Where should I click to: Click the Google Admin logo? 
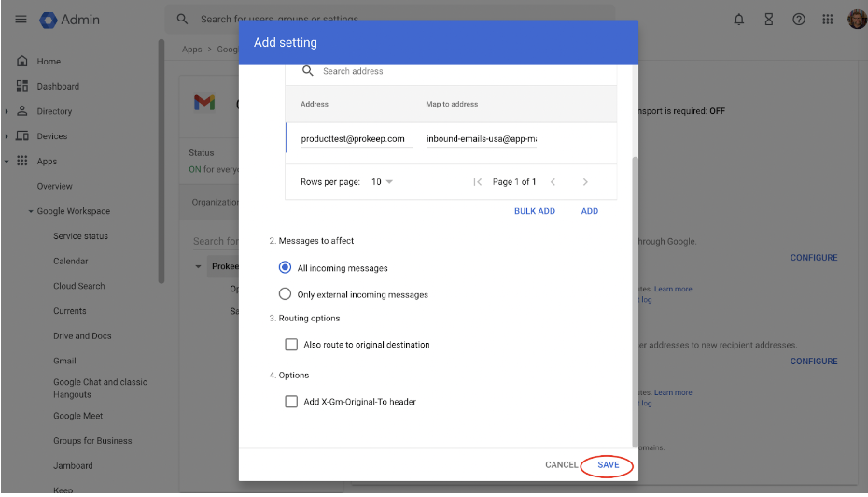click(70, 20)
